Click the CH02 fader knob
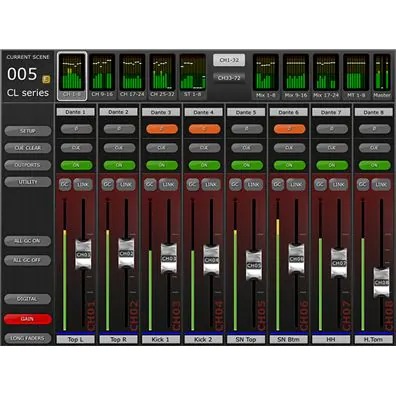Viewport: 396px width, 396px height. pyautogui.click(x=126, y=253)
